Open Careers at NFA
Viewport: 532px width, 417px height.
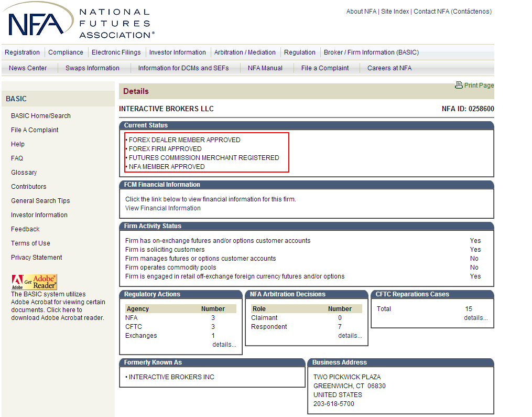(389, 68)
